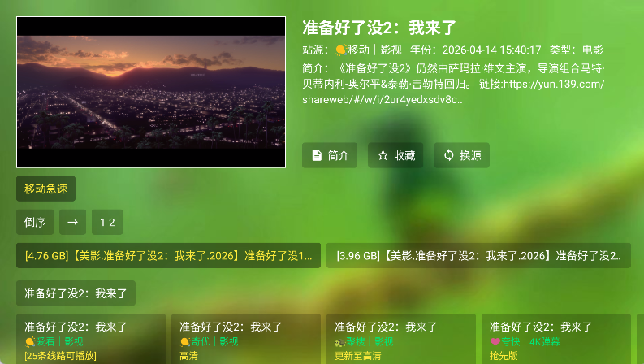Select the 移动急速 source tab

[45, 188]
